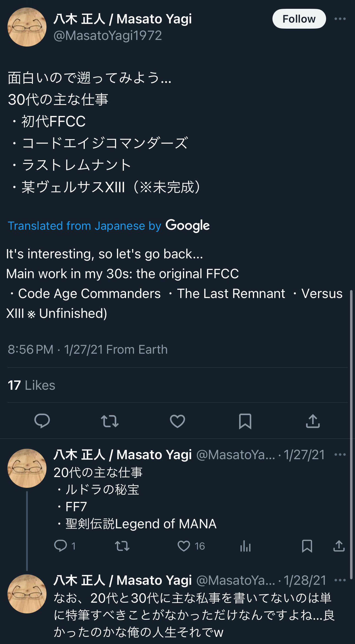Open Translated from Japanese by Google link

click(109, 226)
